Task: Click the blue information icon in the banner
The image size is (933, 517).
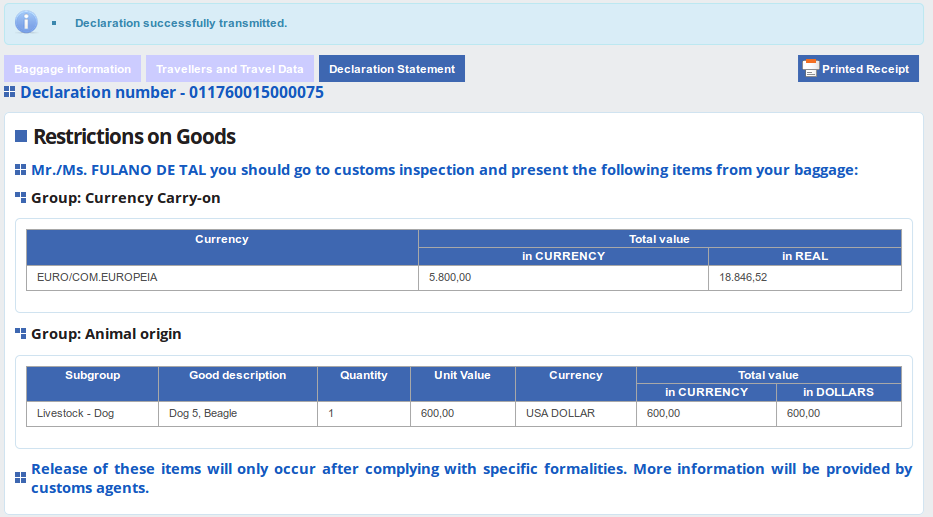Action: [x=26, y=22]
